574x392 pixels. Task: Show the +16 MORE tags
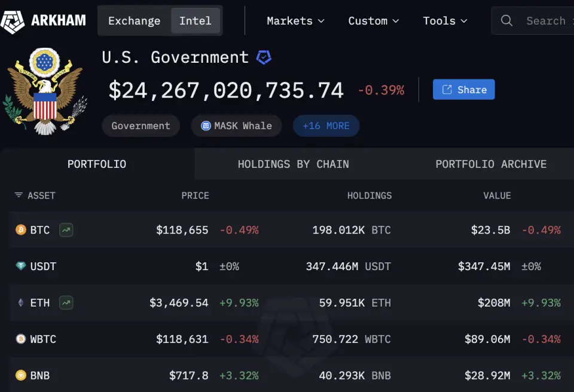[326, 126]
